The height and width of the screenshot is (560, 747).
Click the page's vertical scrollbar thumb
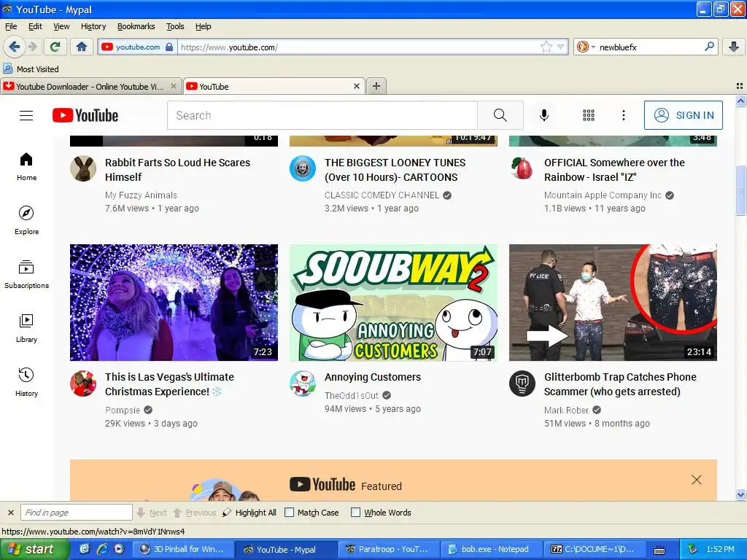(x=740, y=190)
